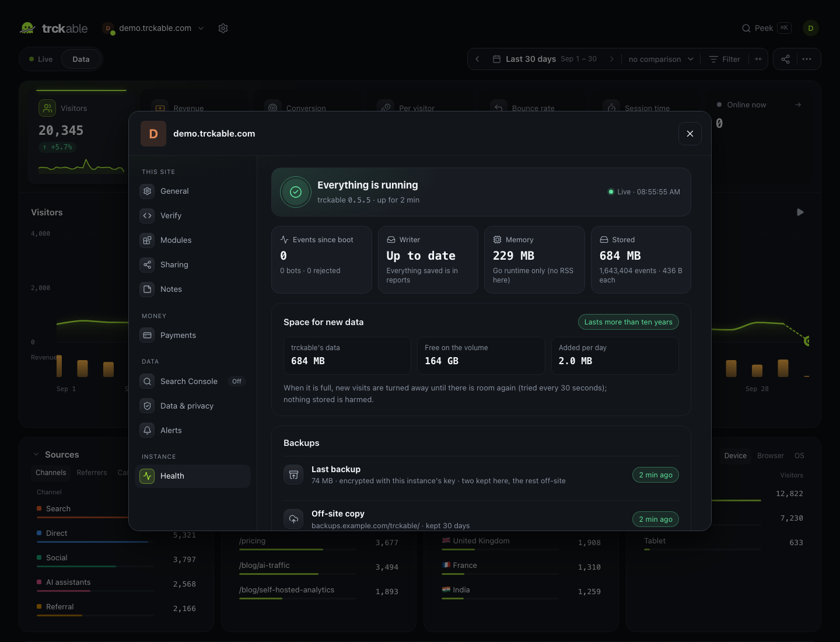Click the Sharing nodes icon

point(147,265)
